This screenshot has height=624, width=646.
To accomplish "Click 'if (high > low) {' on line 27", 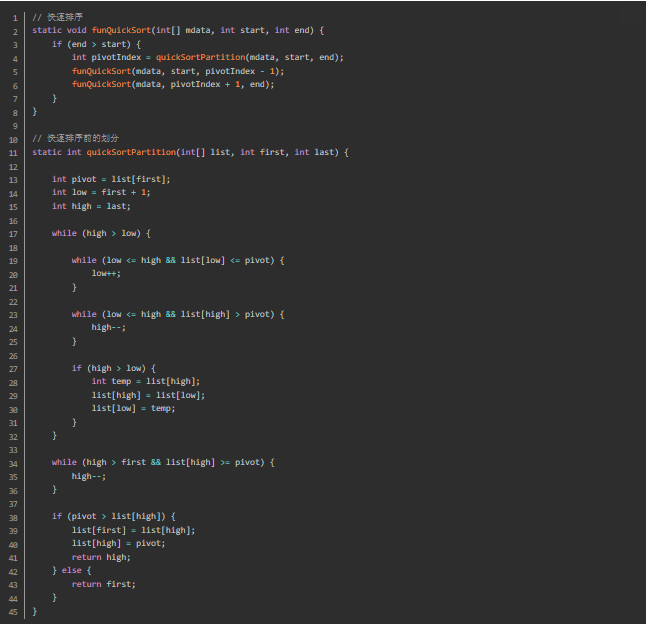I will click(x=114, y=368).
